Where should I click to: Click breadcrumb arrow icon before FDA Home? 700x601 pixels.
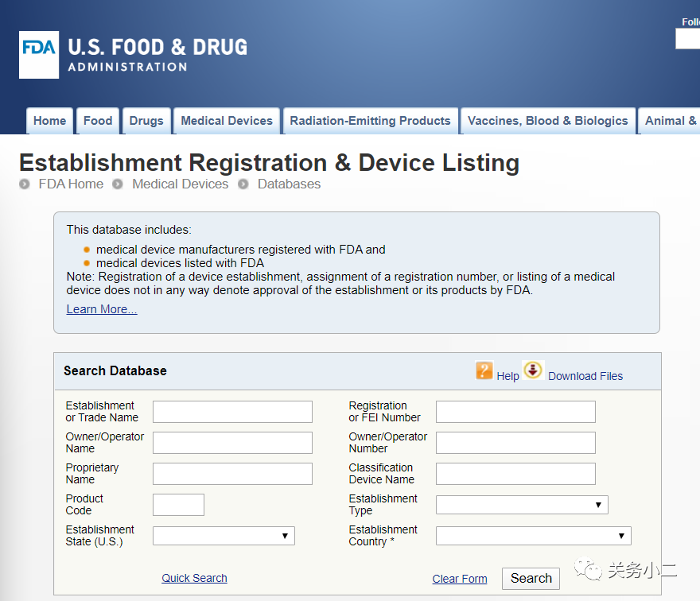coord(25,184)
